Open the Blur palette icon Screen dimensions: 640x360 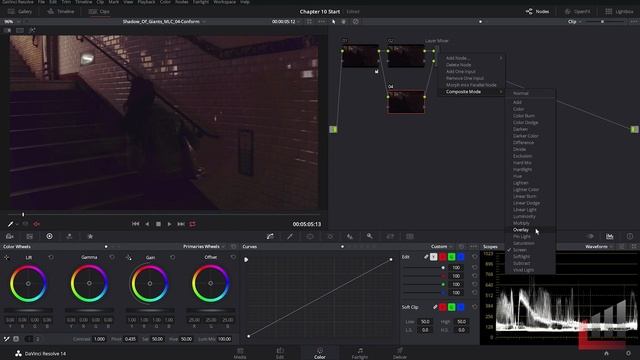click(x=350, y=236)
